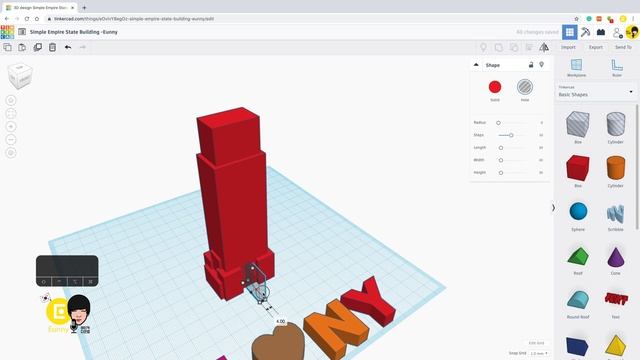This screenshot has height=360, width=640.
Task: Switch to 3D design grid view
Action: [569, 32]
